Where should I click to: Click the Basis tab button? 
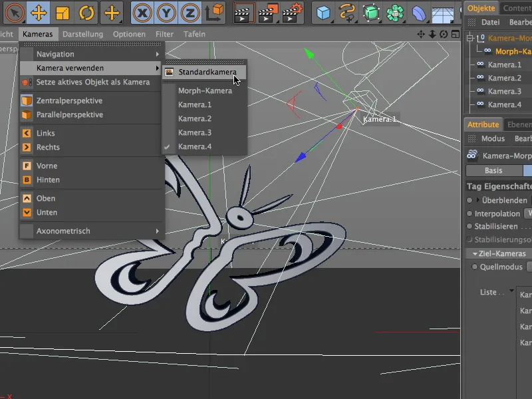[493, 171]
